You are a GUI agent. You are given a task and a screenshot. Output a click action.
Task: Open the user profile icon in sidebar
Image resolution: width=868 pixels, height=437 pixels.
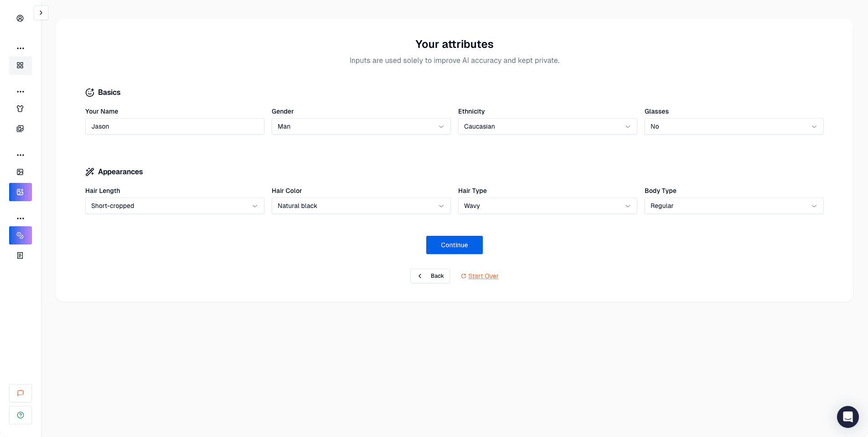pos(20,18)
